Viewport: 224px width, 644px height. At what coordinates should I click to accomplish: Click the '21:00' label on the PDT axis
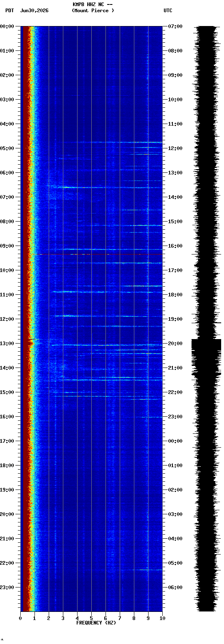7,539
